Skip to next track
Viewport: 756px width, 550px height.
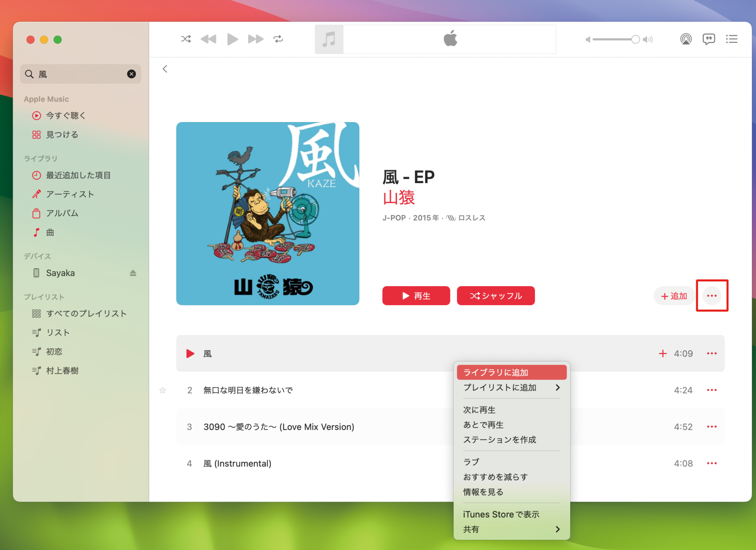click(x=256, y=39)
